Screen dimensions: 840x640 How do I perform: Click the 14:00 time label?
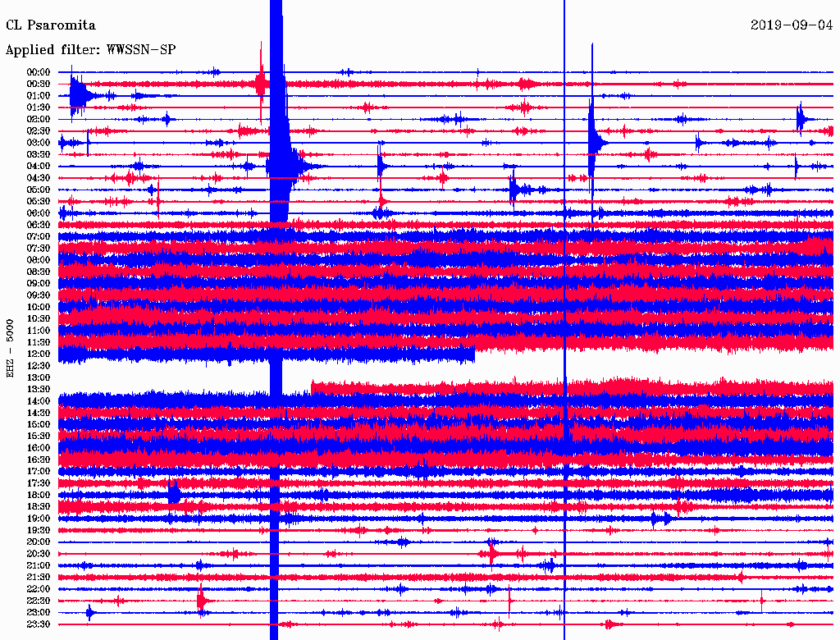[39, 401]
